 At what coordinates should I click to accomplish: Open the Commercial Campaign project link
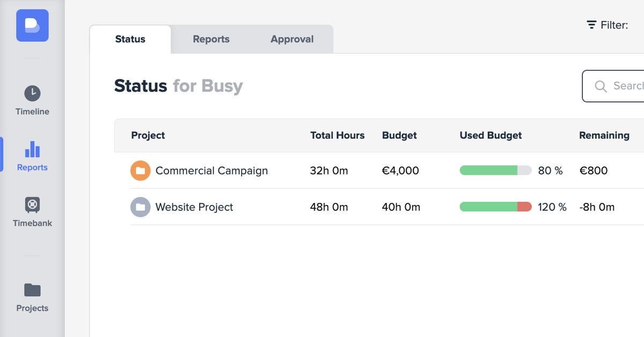click(211, 171)
